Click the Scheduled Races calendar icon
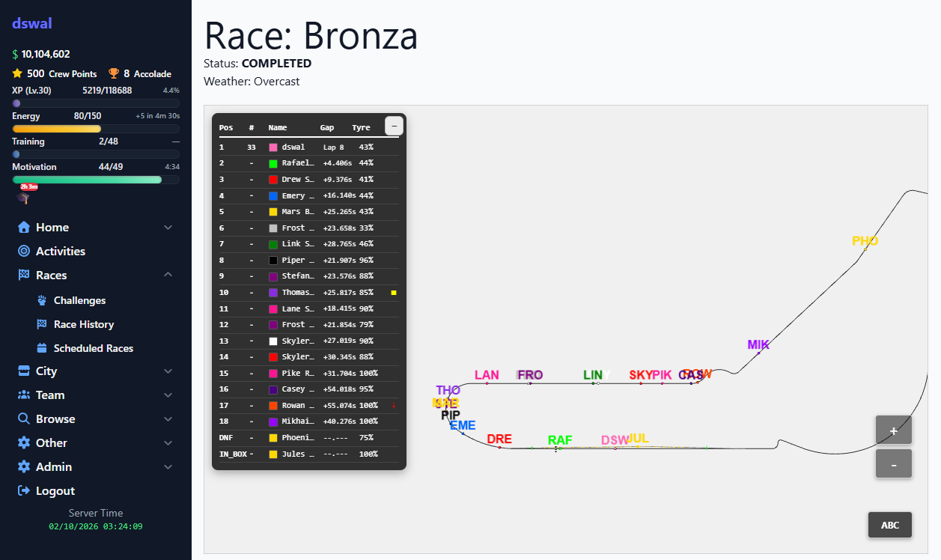941x560 pixels. click(x=42, y=348)
